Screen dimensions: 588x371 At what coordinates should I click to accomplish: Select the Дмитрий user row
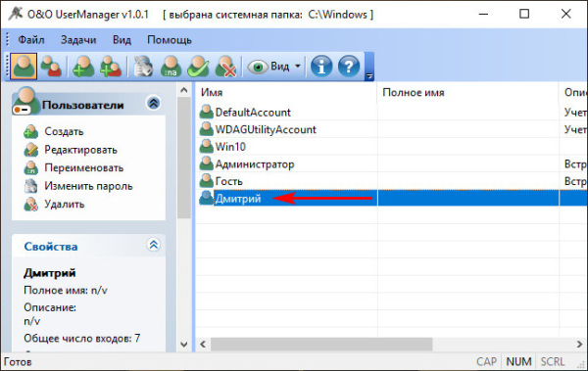pos(391,199)
